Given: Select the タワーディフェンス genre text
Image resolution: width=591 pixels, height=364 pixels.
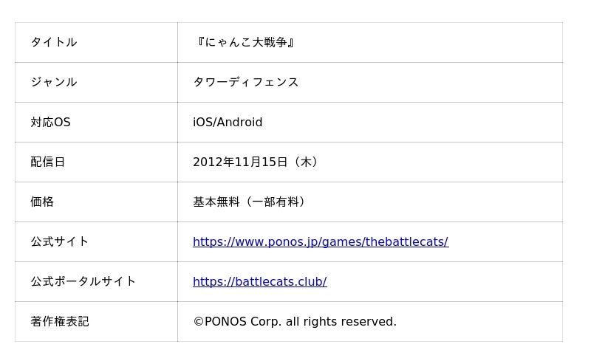Looking at the screenshot, I should (246, 82).
